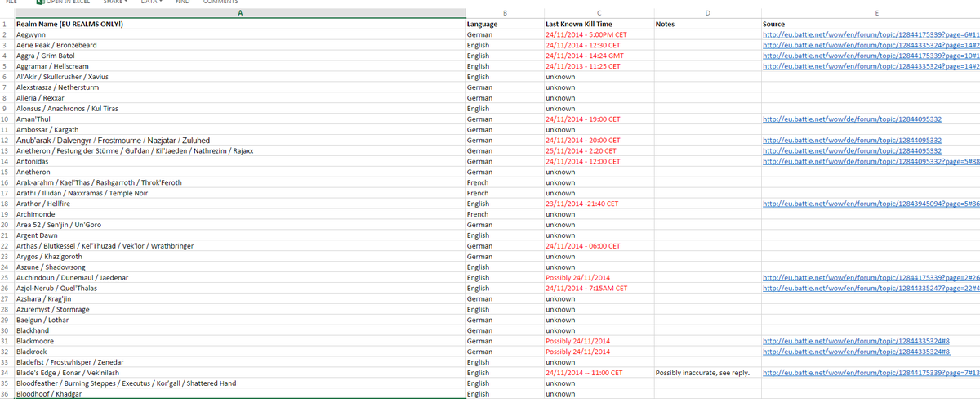980x399 pixels.
Task: Open the Antonidas row source link
Action: point(871,161)
